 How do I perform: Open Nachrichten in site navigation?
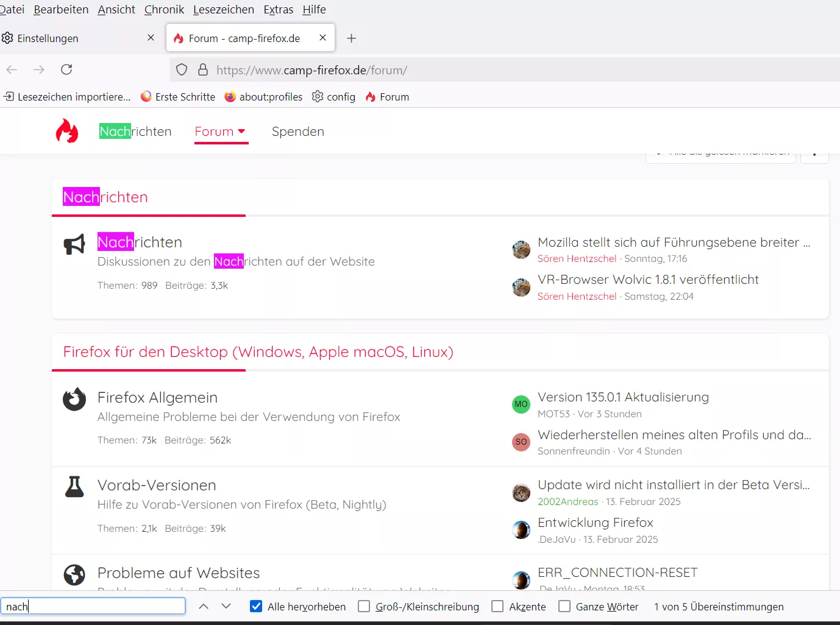click(135, 132)
